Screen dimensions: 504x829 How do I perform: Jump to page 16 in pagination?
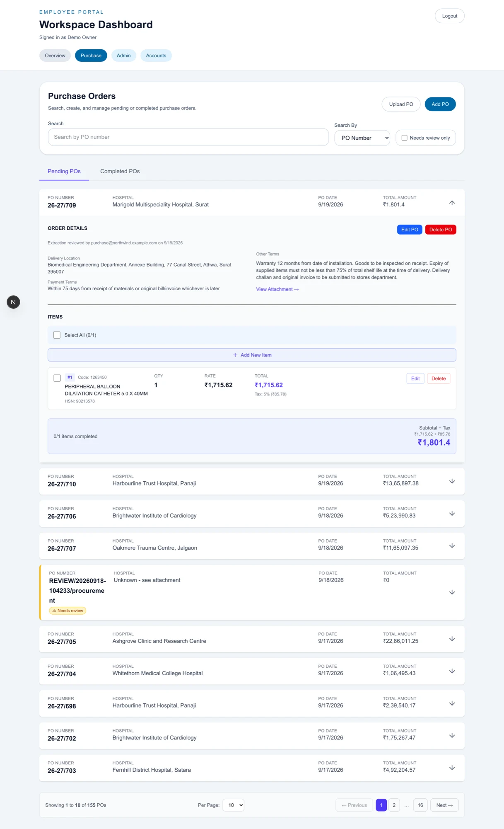tap(420, 805)
